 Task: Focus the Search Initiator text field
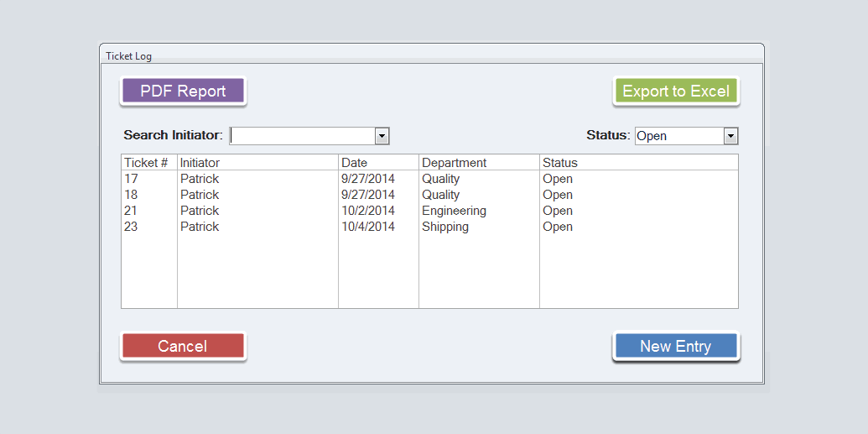(302, 136)
